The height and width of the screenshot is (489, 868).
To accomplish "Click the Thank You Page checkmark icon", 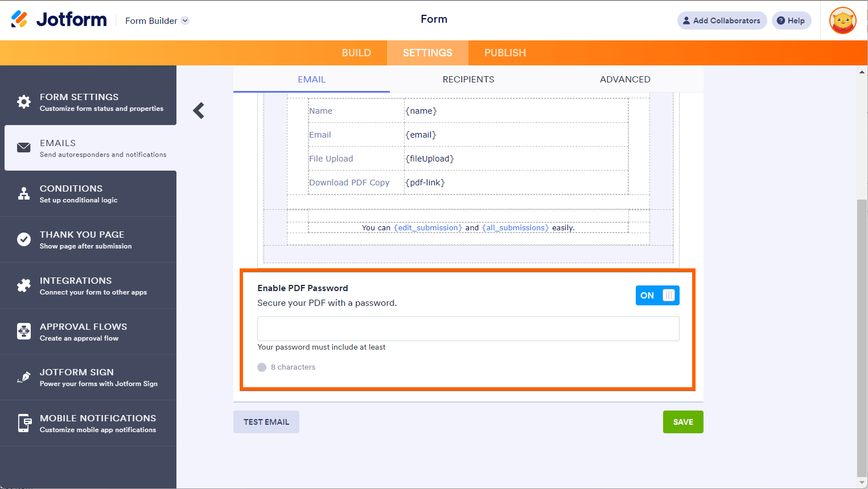I will click(23, 239).
